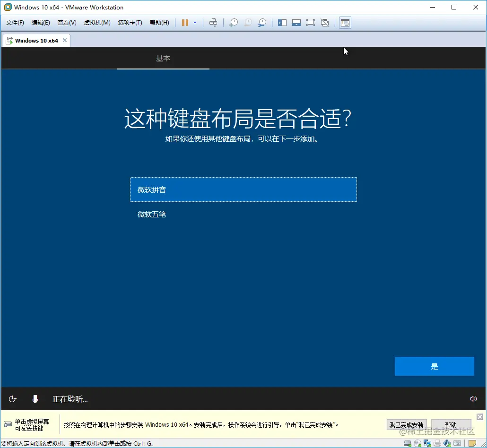Screen dimensions: 487x448
Task: Toggle the Cortana microphone icon
Action: [35, 399]
